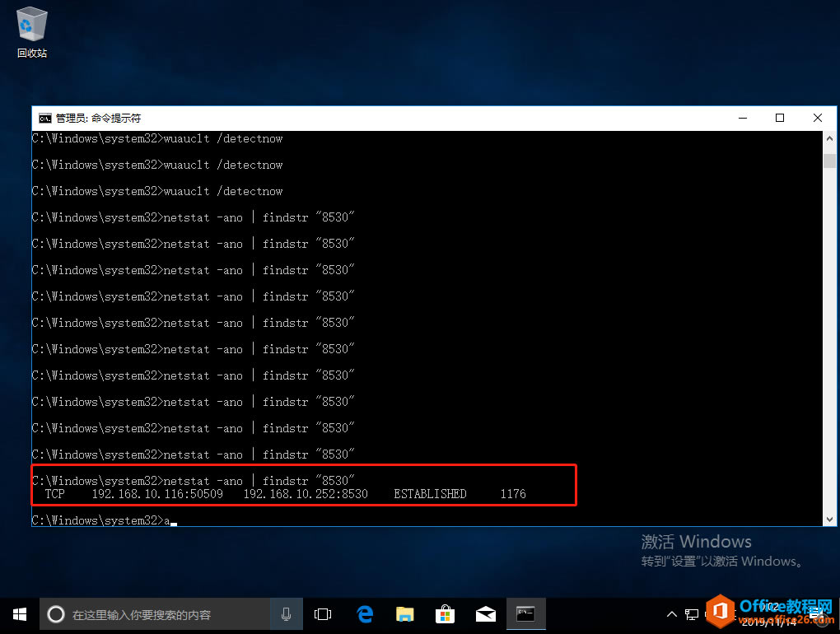The height and width of the screenshot is (634, 840).
Task: Open the Mail app from the taskbar
Action: (x=485, y=615)
